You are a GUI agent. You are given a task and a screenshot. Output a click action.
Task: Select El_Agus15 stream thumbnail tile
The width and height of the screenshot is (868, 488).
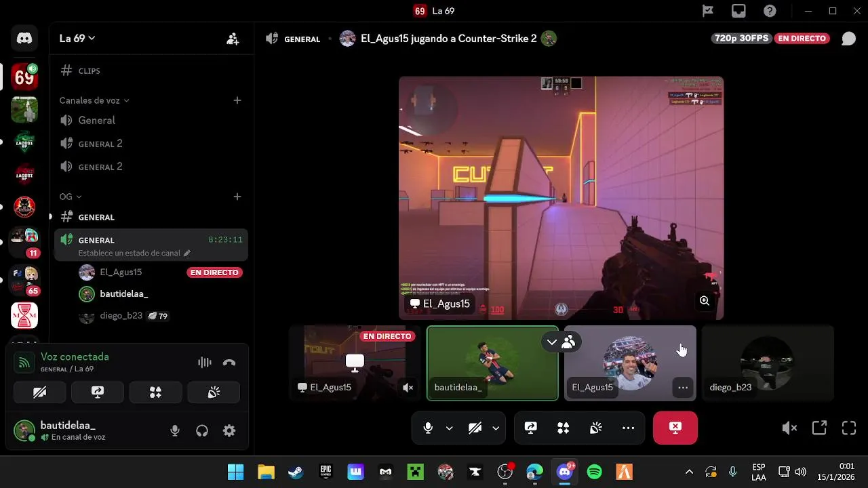coord(355,363)
